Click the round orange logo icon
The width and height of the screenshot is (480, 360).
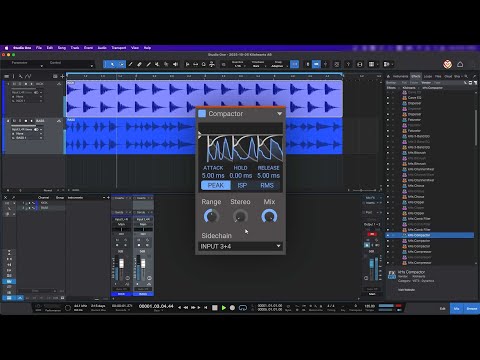coord(447,64)
